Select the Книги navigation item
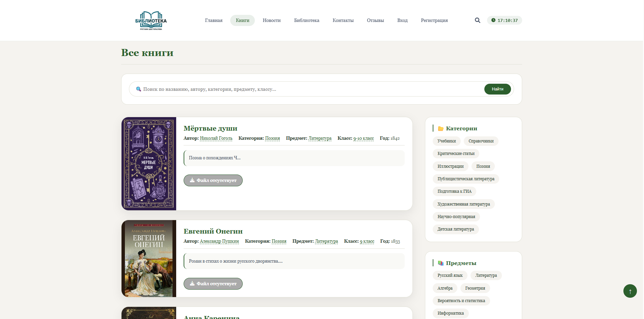Viewport: 644px width, 319px height. (x=242, y=21)
